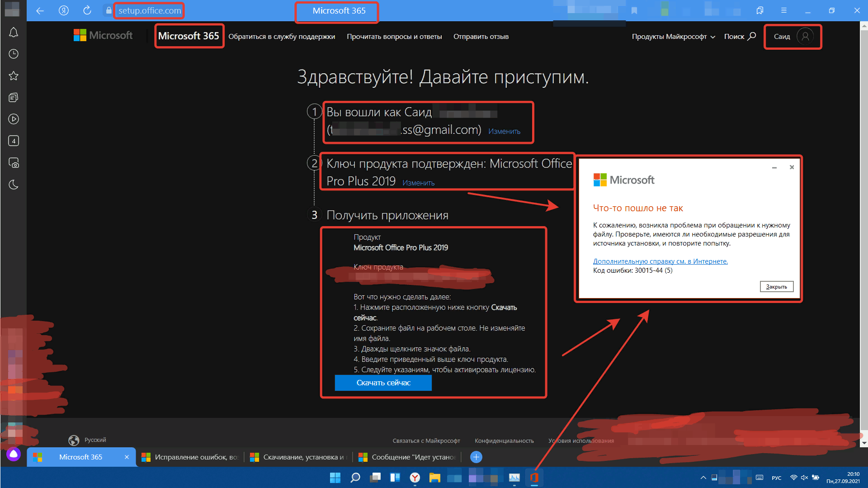Open Widgets on taskbar
Viewport: 868px width, 488px height.
[x=395, y=478]
